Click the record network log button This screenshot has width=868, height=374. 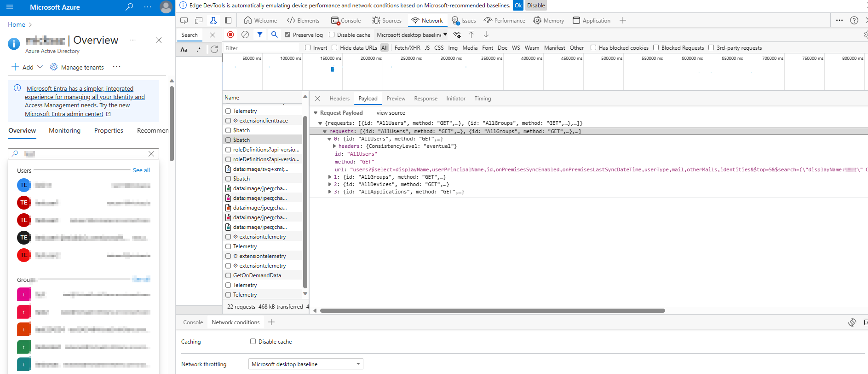(x=230, y=35)
